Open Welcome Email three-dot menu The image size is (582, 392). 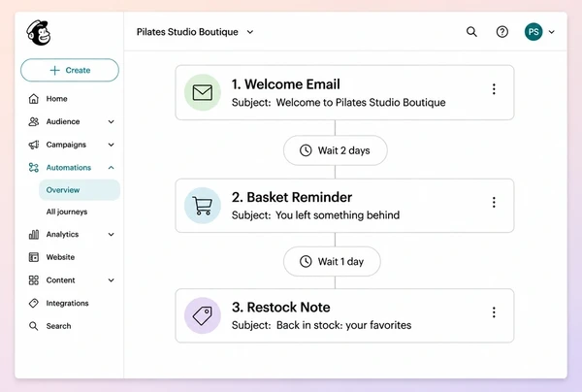tap(494, 89)
